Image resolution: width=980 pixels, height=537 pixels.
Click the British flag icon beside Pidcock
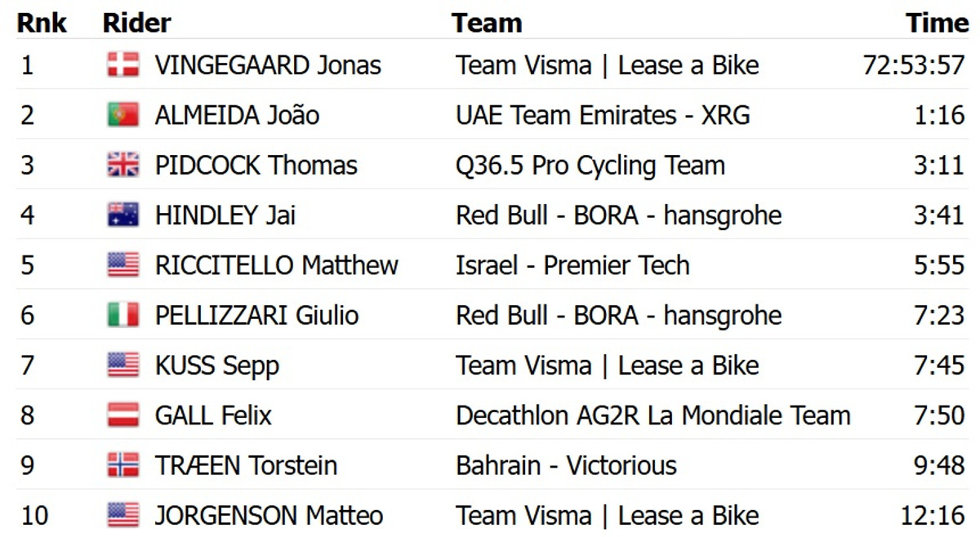[123, 165]
